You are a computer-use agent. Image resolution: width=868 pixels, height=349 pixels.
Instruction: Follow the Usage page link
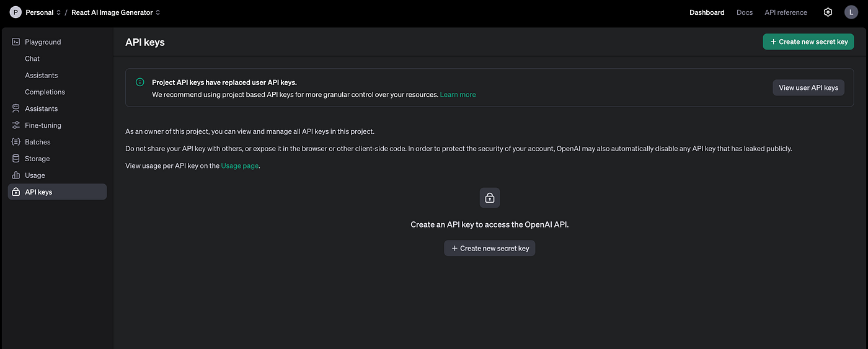coord(239,166)
